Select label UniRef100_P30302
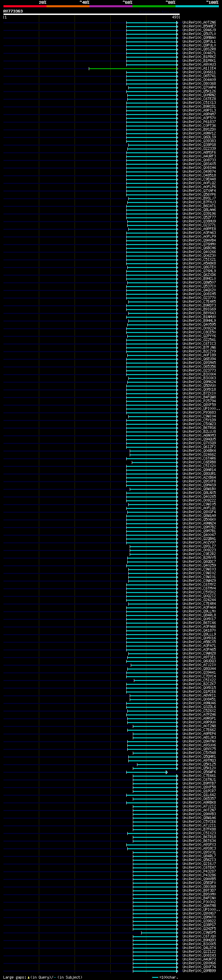This screenshot has width=222, height=980. click(x=199, y=902)
